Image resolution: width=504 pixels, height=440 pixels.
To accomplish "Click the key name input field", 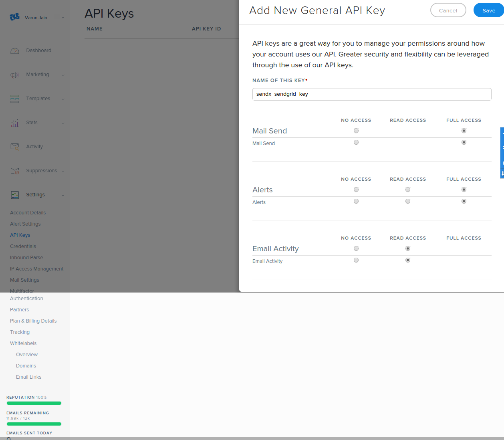I will click(x=372, y=94).
